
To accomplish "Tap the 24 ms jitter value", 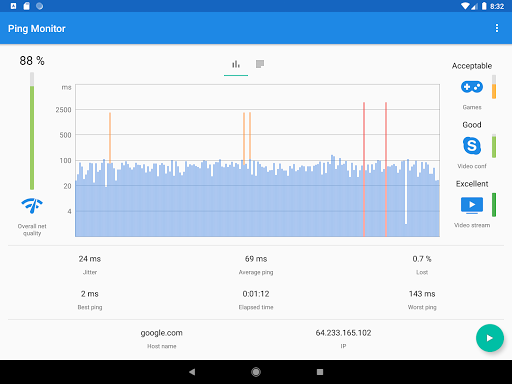I will [x=90, y=259].
